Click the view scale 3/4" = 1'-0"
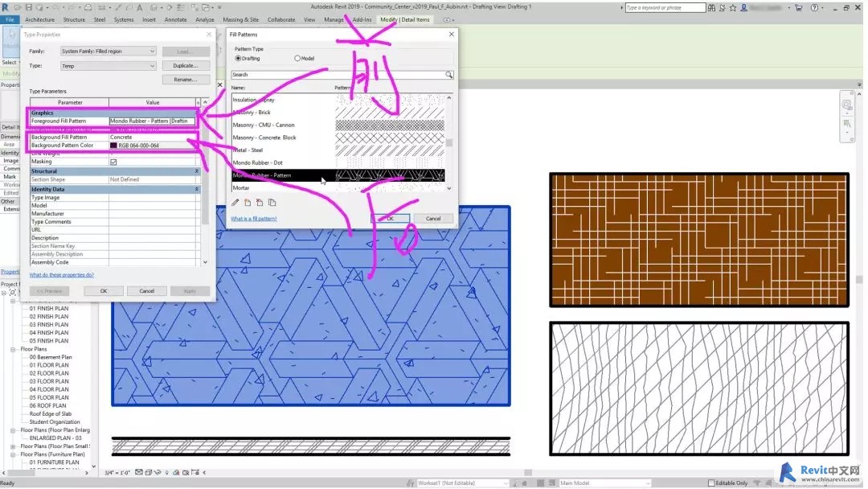The image size is (868, 489). pos(117,472)
